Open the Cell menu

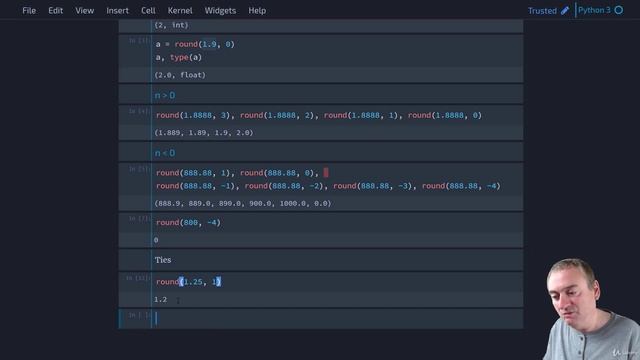148,11
